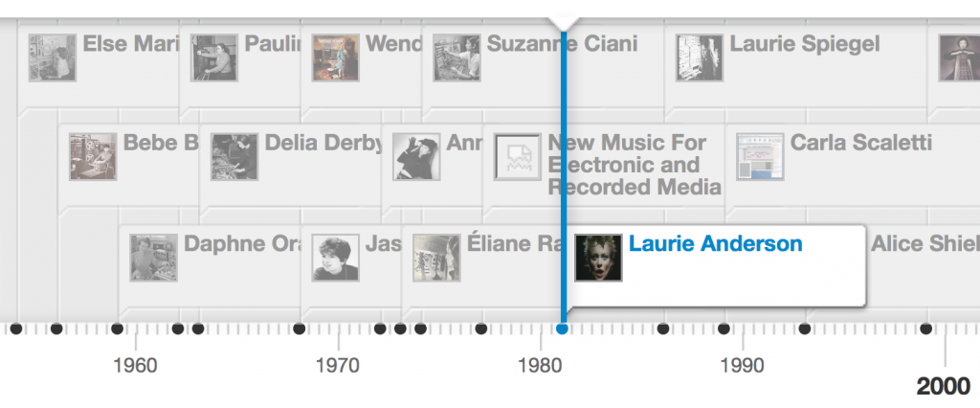Open Laurie Spiegel's thumbnail image
Viewport: 980px width, 408px height.
700,57
